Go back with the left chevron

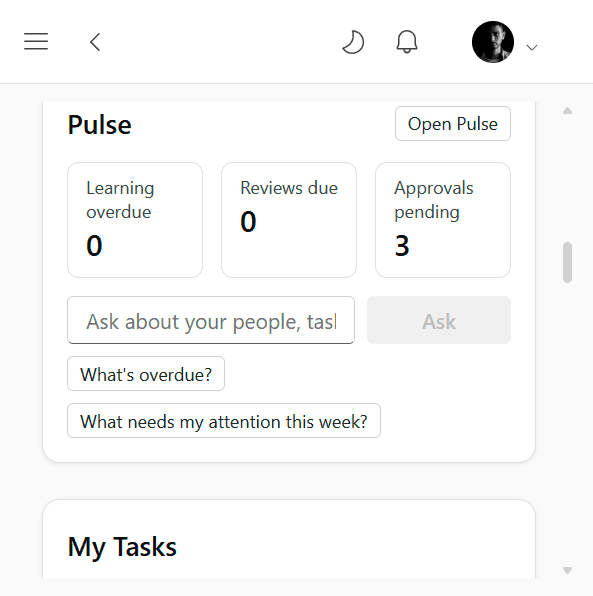pyautogui.click(x=95, y=42)
